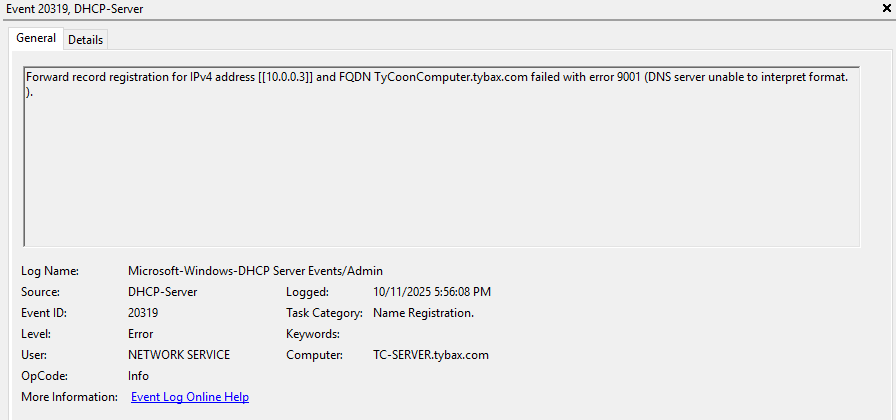This screenshot has height=420, width=896.
Task: Click the More Information label
Action: pos(67,397)
